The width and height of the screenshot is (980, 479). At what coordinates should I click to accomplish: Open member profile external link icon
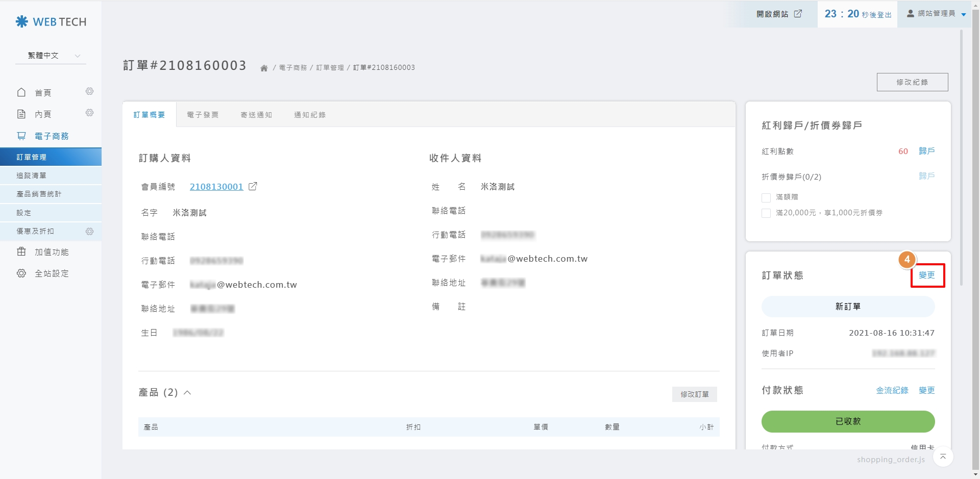point(253,187)
